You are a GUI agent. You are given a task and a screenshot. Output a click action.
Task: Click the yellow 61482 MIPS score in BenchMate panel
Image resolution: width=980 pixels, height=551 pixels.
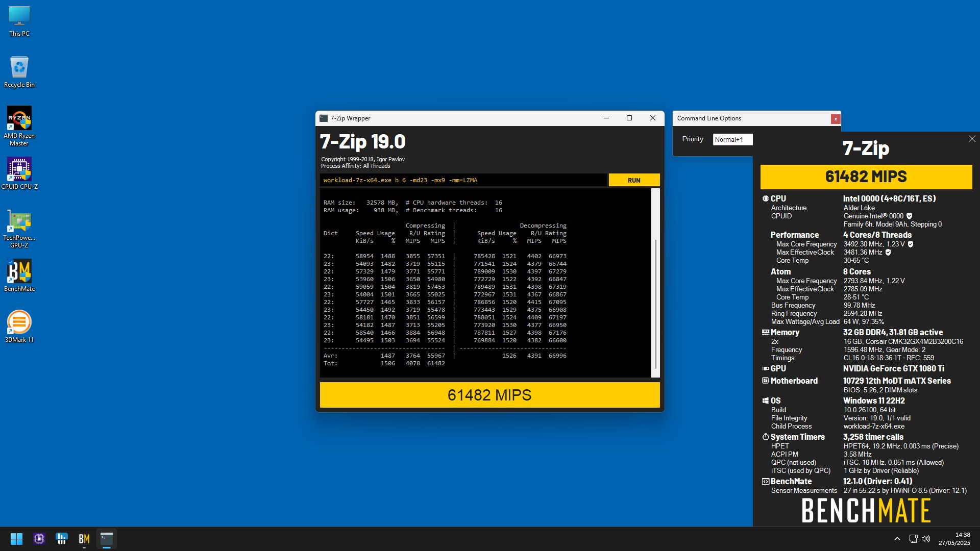click(x=866, y=177)
